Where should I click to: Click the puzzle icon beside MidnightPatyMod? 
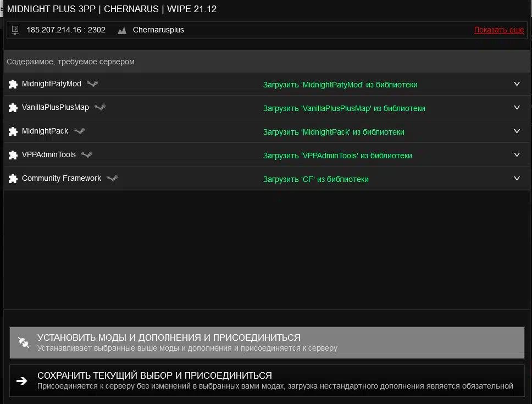13,85
